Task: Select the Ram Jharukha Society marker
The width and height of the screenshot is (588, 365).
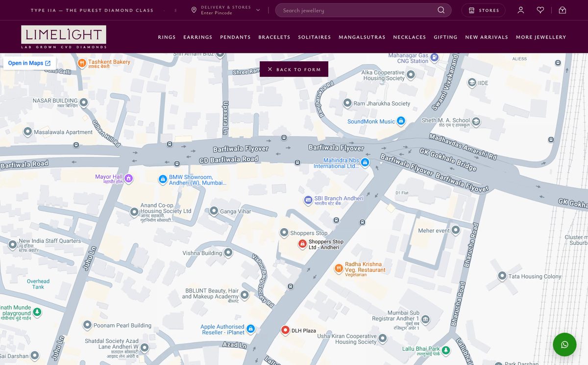Action: click(x=347, y=103)
